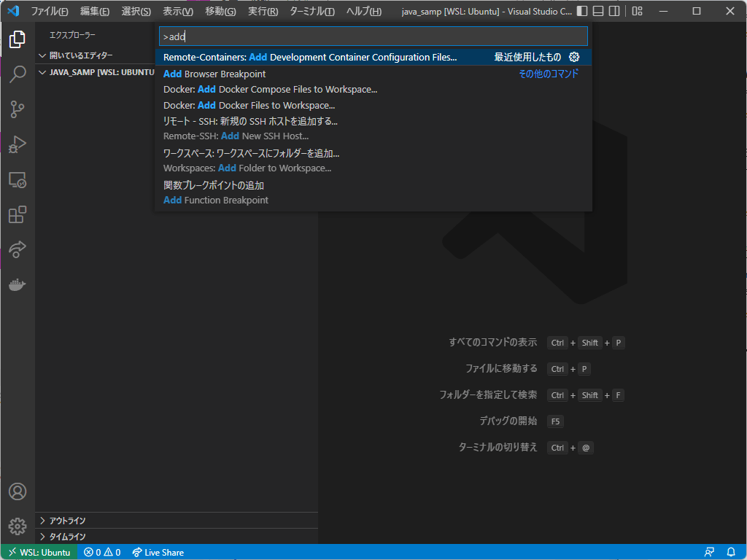Viewport: 747px width, 560px height.
Task: Open the ヘルプ(H) menu
Action: point(364,11)
